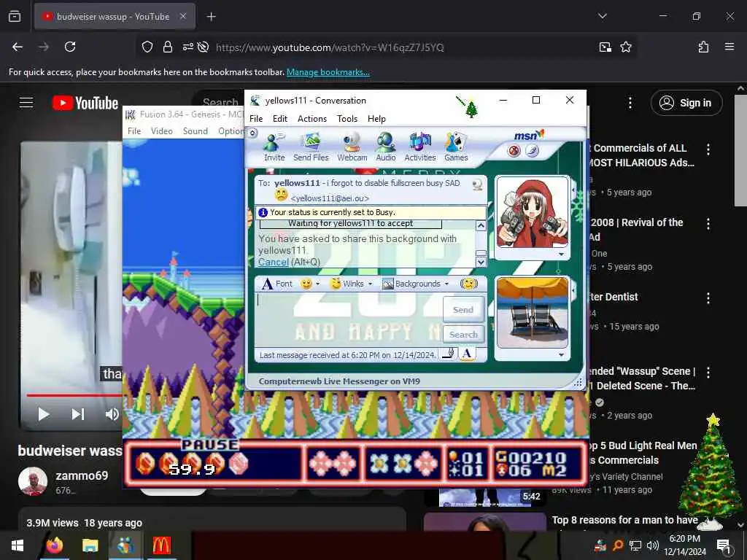Open options arrow below my beach display picture
This screenshot has height=560, width=747.
[561, 355]
